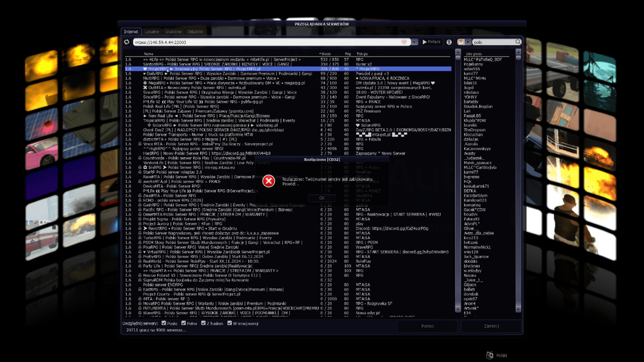The width and height of the screenshot is (644, 362).
Task: Click the play icon on Połącz button
Action: click(x=424, y=42)
